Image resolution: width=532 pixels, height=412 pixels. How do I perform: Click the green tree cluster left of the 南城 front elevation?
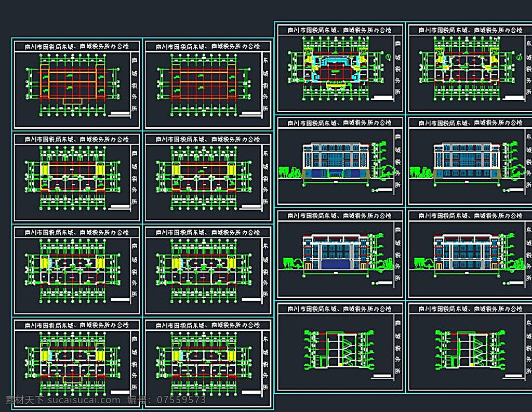click(290, 172)
